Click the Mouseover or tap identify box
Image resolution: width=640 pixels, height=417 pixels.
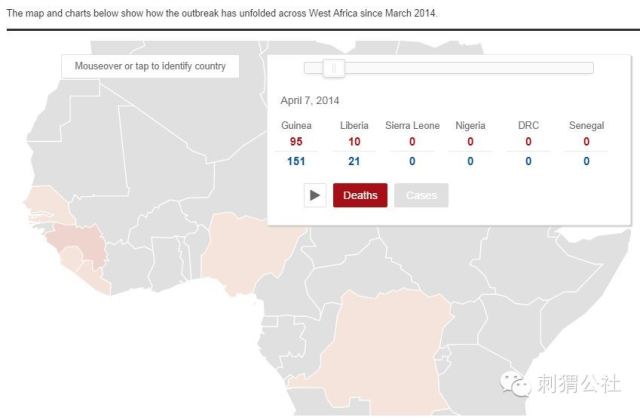click(150, 66)
